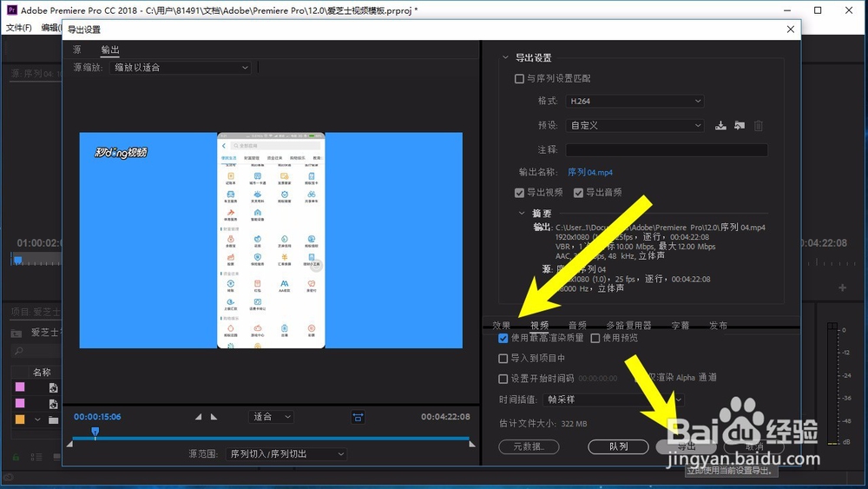This screenshot has width=868, height=489.
Task: Click the source monitor playhead behind dialog
Action: pyautogui.click(x=17, y=261)
